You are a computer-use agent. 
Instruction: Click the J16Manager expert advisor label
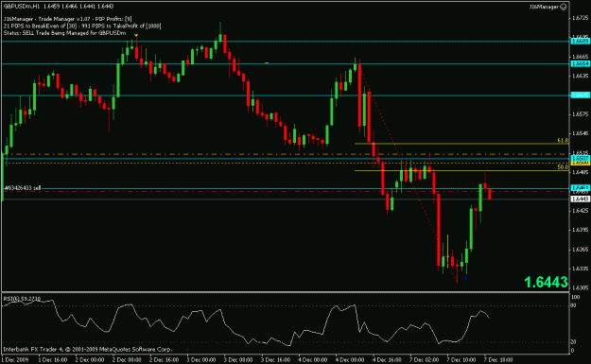[545, 7]
